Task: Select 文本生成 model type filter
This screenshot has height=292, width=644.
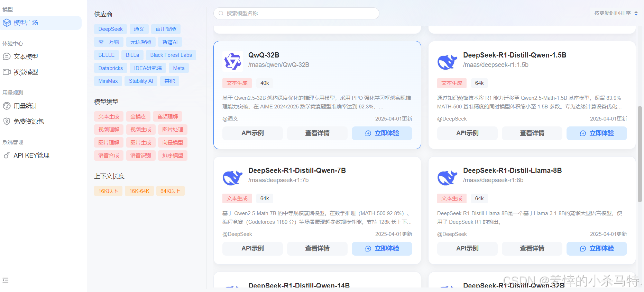Action: point(109,117)
